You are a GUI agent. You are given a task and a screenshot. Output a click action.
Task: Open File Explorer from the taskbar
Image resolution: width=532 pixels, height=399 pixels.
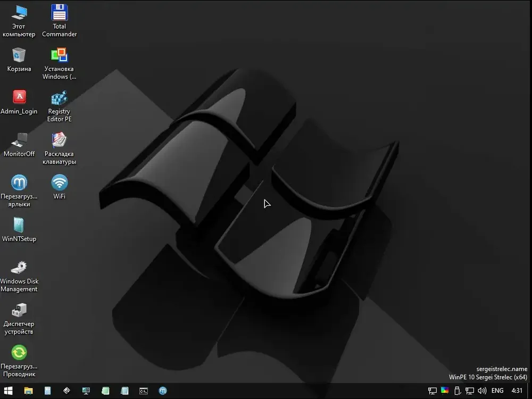pyautogui.click(x=29, y=391)
